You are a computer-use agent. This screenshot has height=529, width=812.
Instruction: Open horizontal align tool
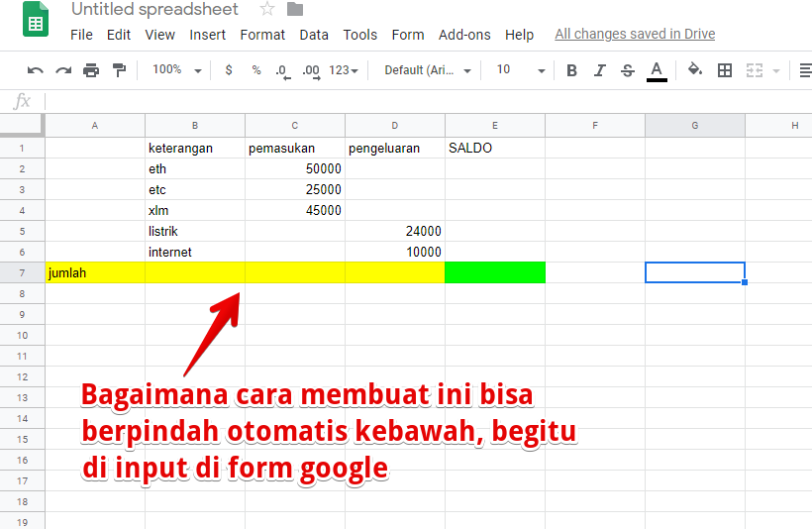(805, 70)
